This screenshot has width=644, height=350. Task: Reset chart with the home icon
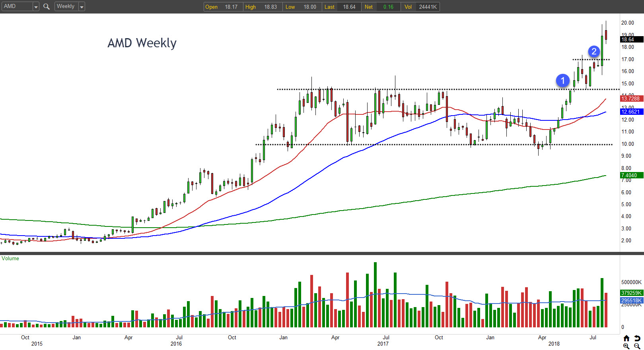(626, 338)
